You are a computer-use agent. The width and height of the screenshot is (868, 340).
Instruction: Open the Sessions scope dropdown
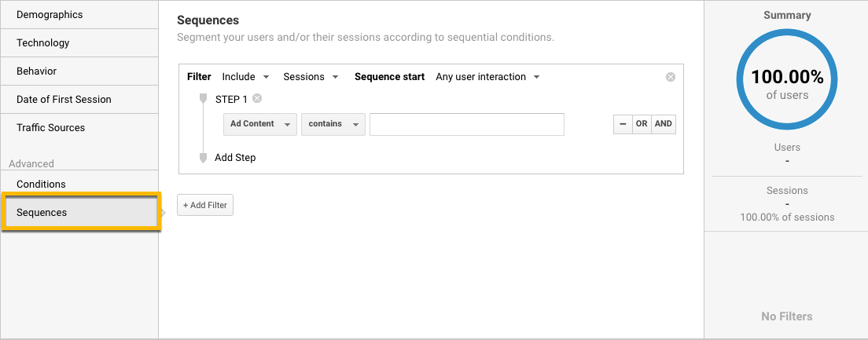point(311,77)
